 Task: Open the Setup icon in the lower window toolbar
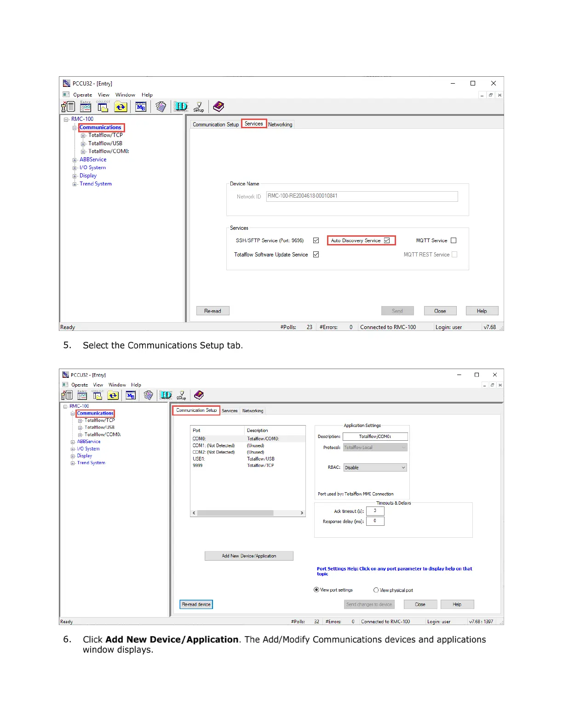(x=182, y=395)
